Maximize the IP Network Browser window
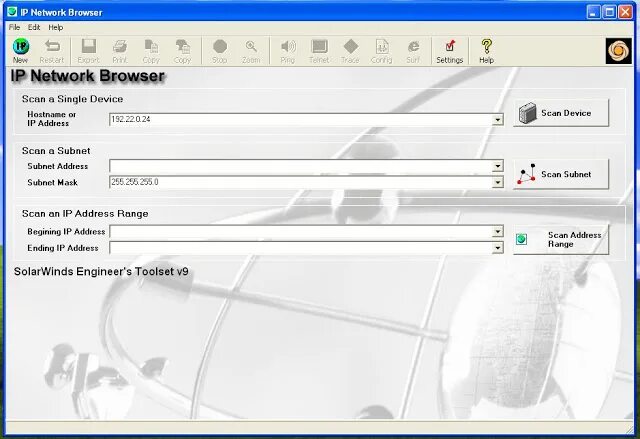640x439 pixels. coord(609,12)
